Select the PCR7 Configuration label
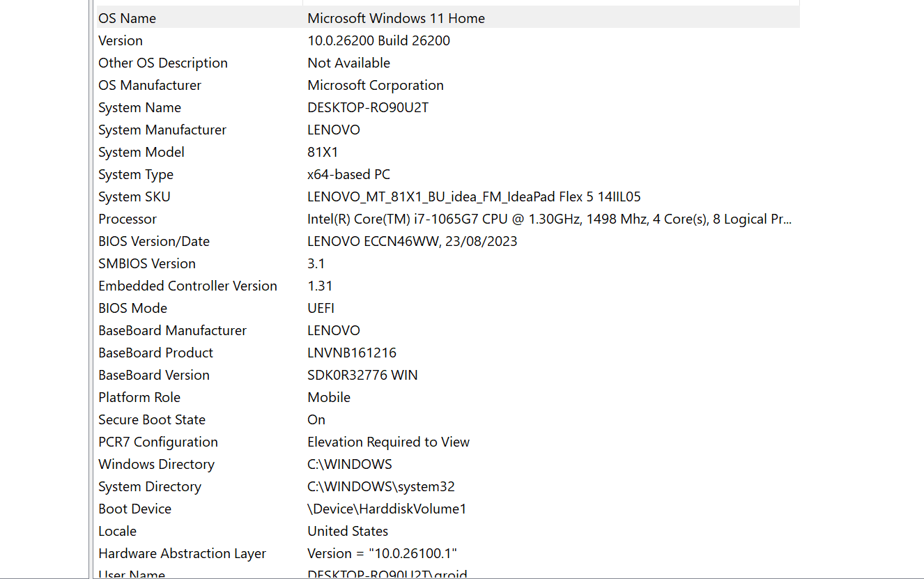The height and width of the screenshot is (579, 924). [x=158, y=442]
